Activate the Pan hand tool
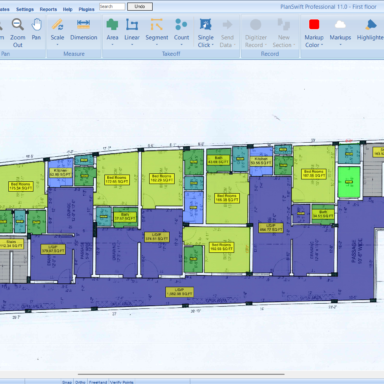The image size is (384, 384). 36,30
